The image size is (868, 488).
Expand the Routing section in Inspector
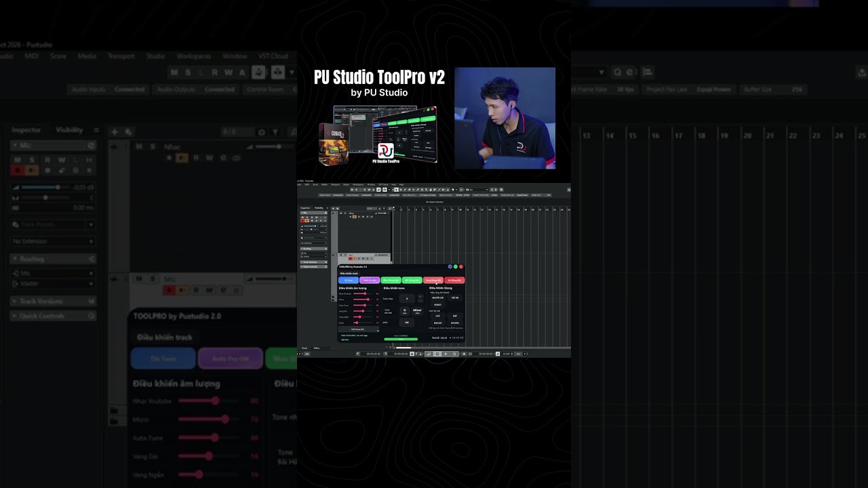click(313, 249)
